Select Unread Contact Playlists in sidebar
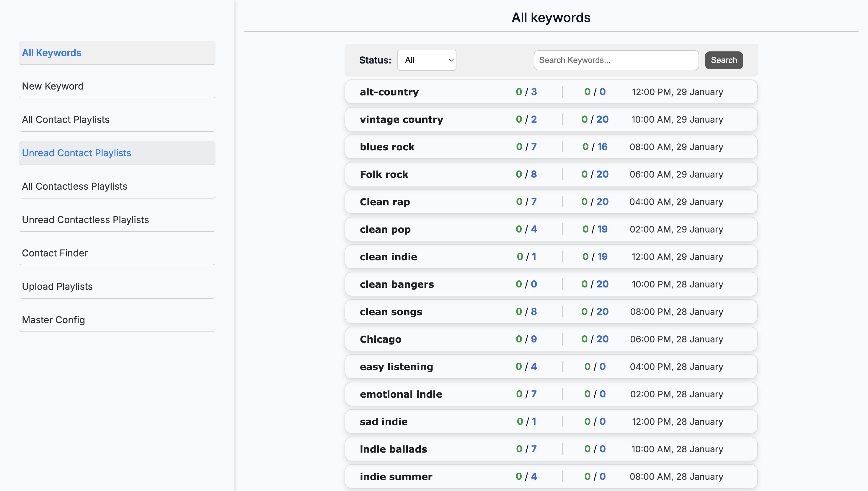This screenshot has height=491, width=868. 117,153
